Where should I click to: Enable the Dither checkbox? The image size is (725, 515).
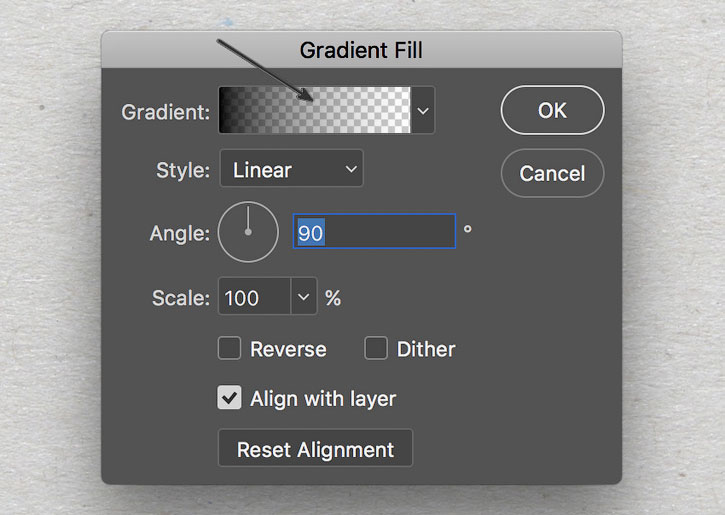pyautogui.click(x=376, y=348)
